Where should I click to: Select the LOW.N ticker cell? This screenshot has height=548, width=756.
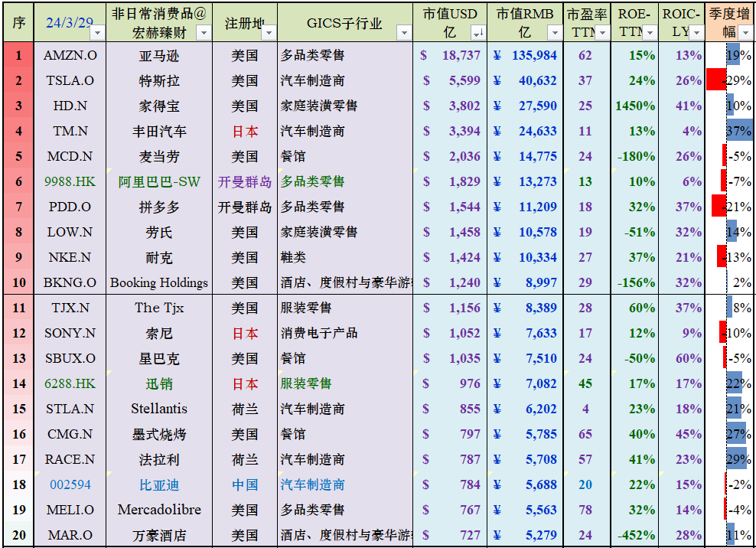coord(70,232)
